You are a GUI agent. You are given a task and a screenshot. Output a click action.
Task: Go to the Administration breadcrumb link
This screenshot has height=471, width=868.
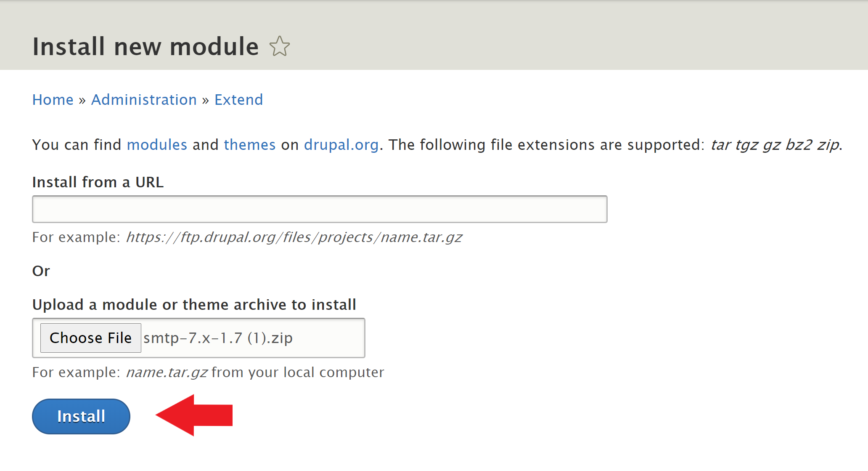[144, 100]
